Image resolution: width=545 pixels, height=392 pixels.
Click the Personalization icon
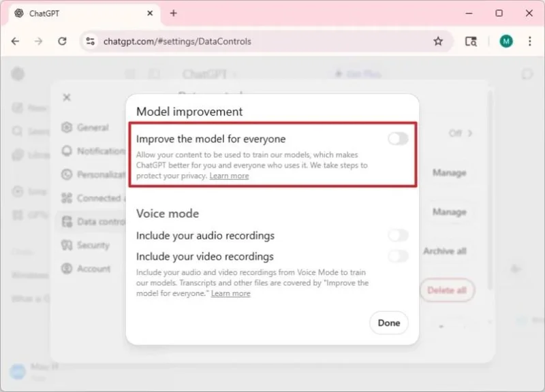[x=67, y=174]
